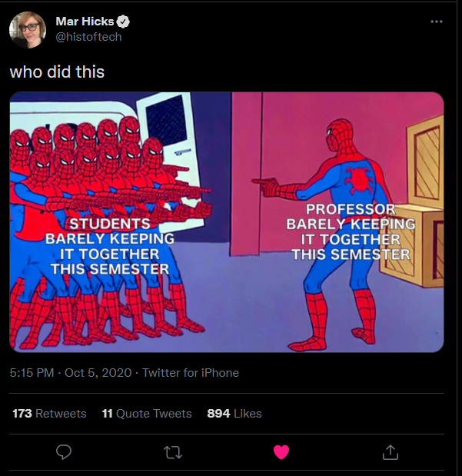Open the share icon menu
The image size is (462, 476).
(x=390, y=452)
